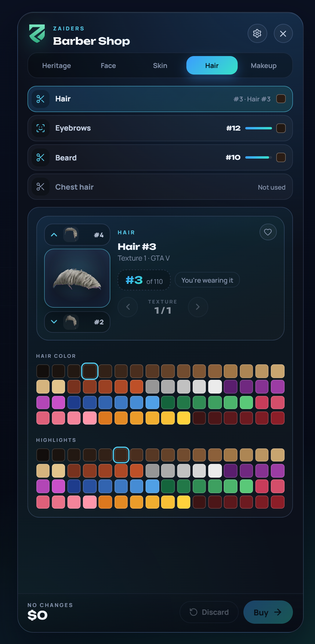Open the Beard category row
The width and height of the screenshot is (315, 644).
pyautogui.click(x=160, y=158)
